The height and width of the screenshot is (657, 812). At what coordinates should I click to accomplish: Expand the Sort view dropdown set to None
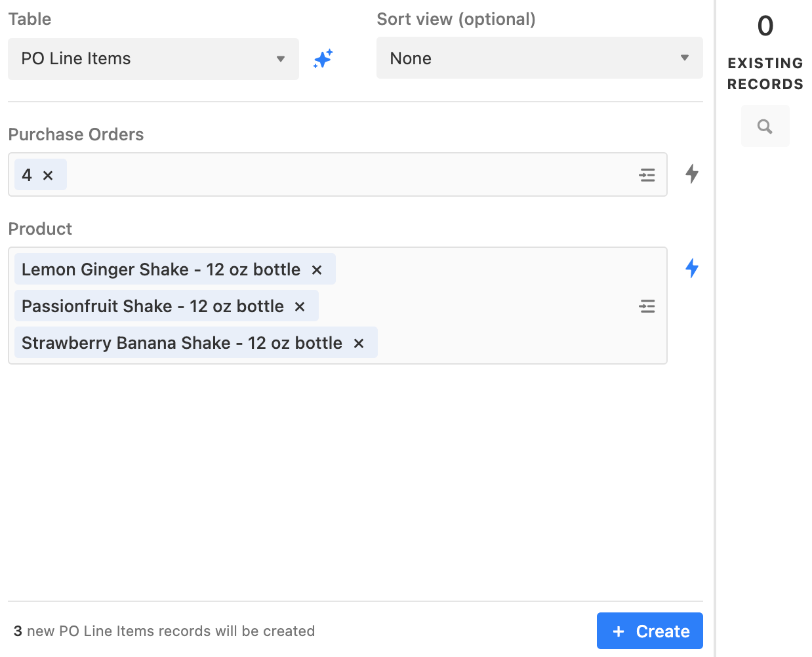(x=539, y=58)
